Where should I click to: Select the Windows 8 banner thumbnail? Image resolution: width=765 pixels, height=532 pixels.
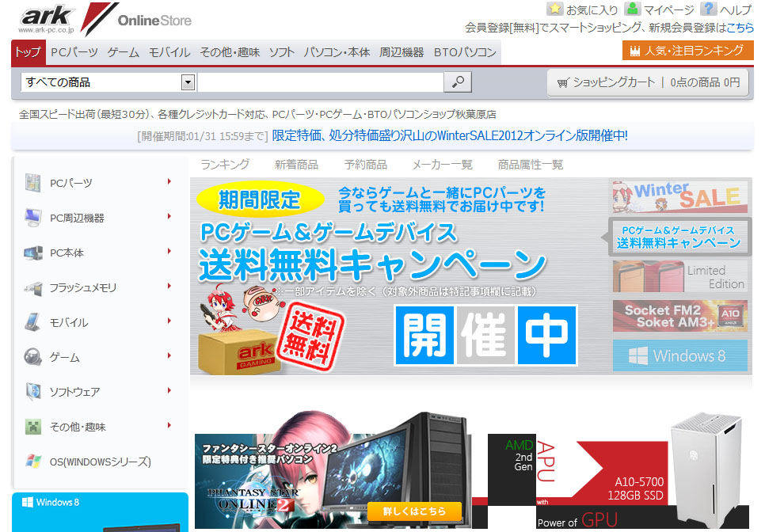tap(680, 356)
